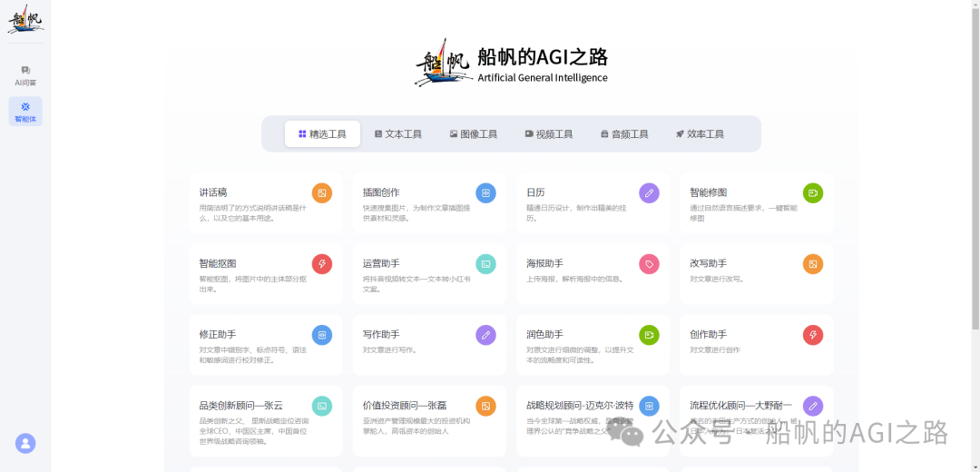Click the orange icon on 讲话稿 card
980x472 pixels.
click(x=322, y=193)
